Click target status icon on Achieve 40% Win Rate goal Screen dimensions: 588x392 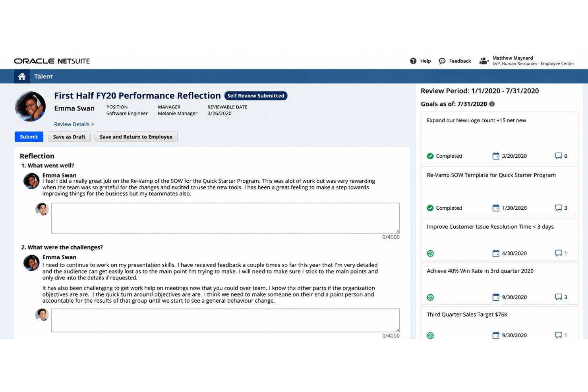(x=430, y=297)
